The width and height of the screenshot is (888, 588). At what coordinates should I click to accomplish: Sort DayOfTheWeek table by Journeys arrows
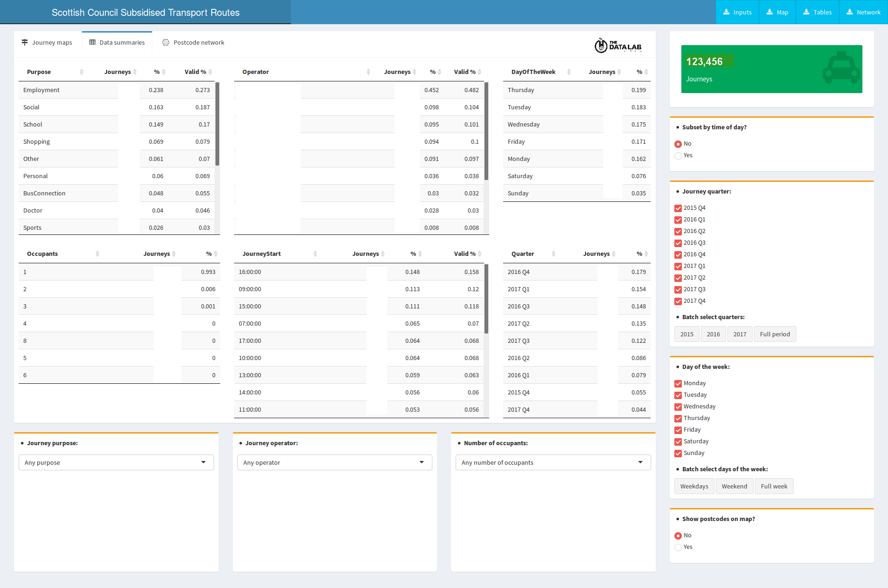(619, 72)
